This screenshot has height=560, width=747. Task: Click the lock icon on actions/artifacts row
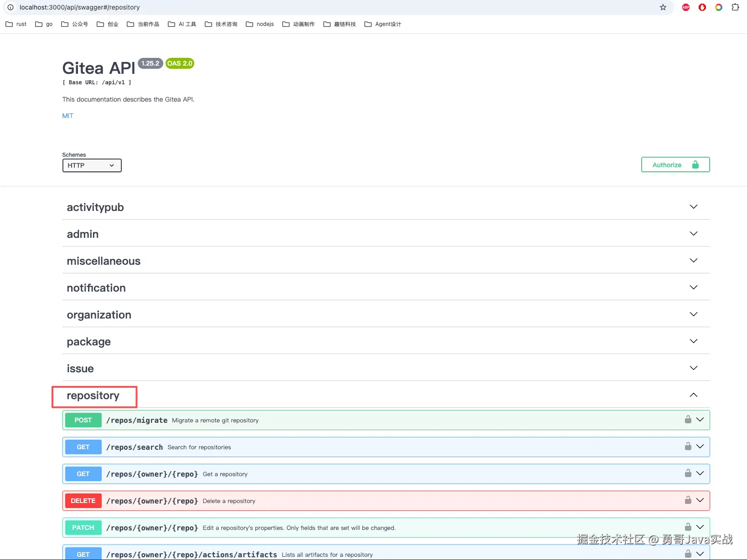pos(688,554)
